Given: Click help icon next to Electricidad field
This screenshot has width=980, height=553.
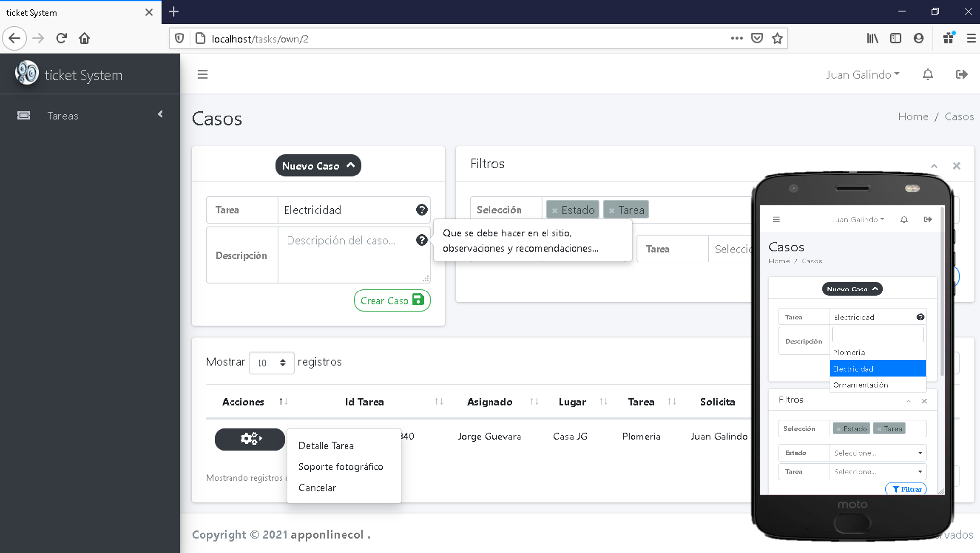Looking at the screenshot, I should click(422, 210).
